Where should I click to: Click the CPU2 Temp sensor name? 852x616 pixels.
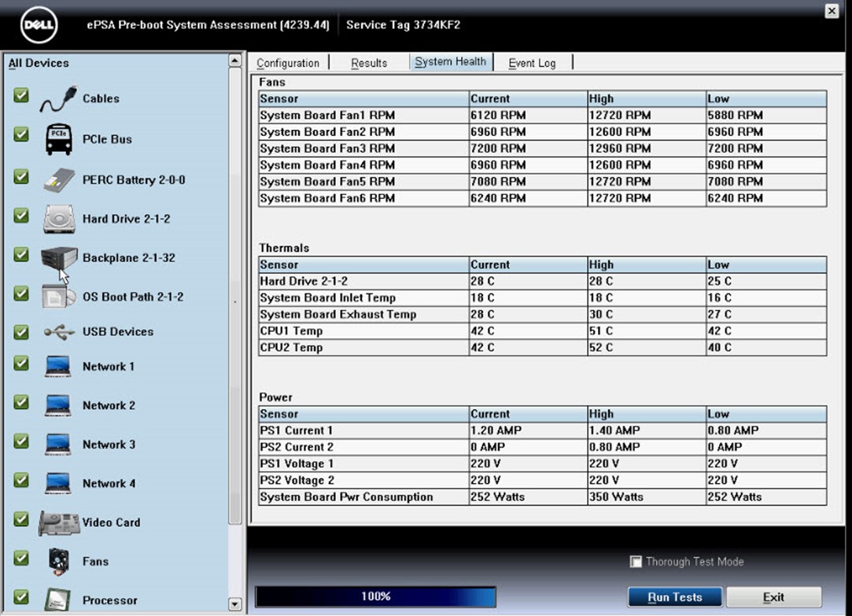pos(291,348)
